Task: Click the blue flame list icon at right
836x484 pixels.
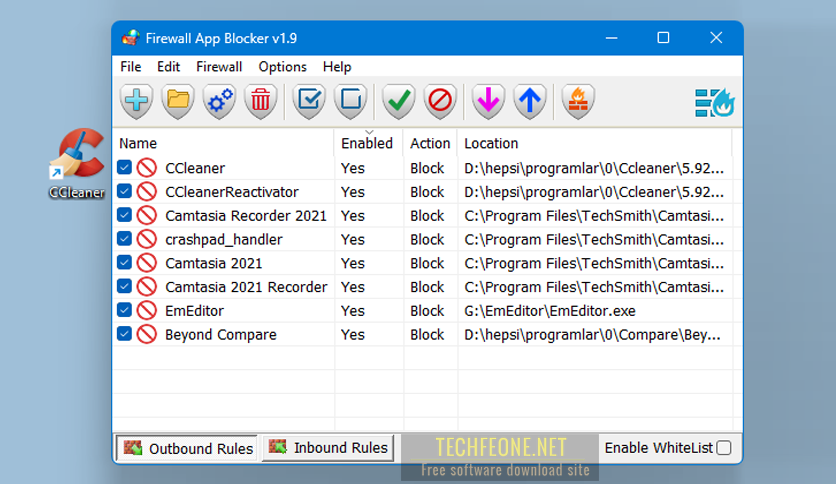Action: coord(714,102)
